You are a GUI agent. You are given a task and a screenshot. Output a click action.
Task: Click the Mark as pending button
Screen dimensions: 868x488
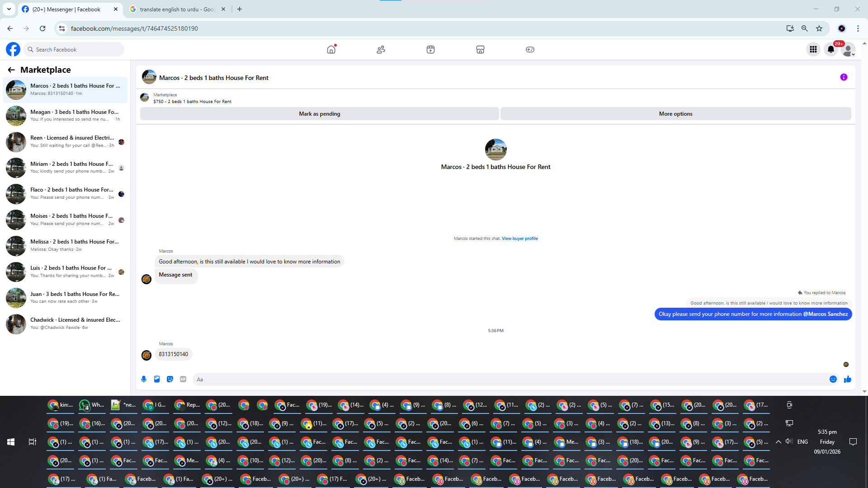(x=319, y=114)
